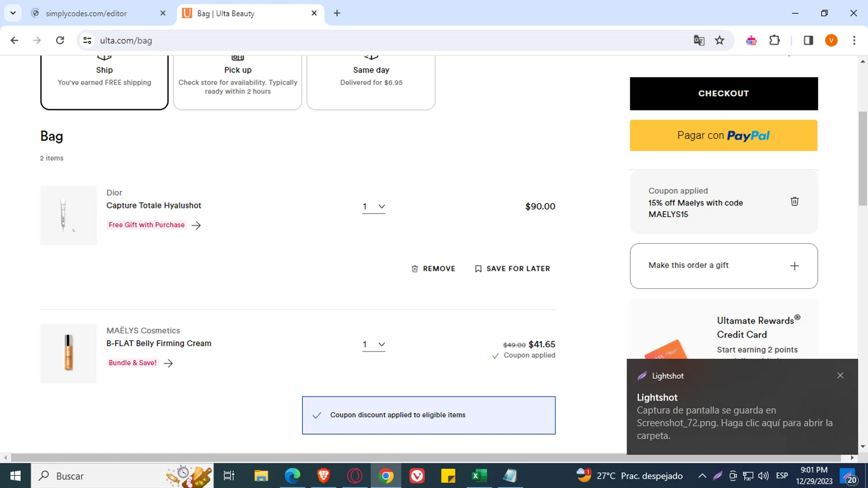Screen dimensions: 868x488
Task: Open B-FLAT Belly Firming Cream product link
Action: click(x=159, y=343)
